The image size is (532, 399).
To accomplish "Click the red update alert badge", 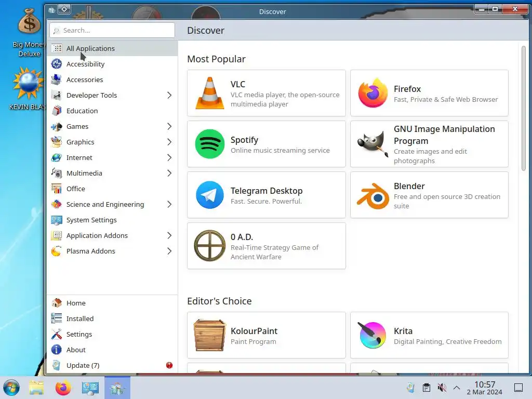I will (169, 365).
